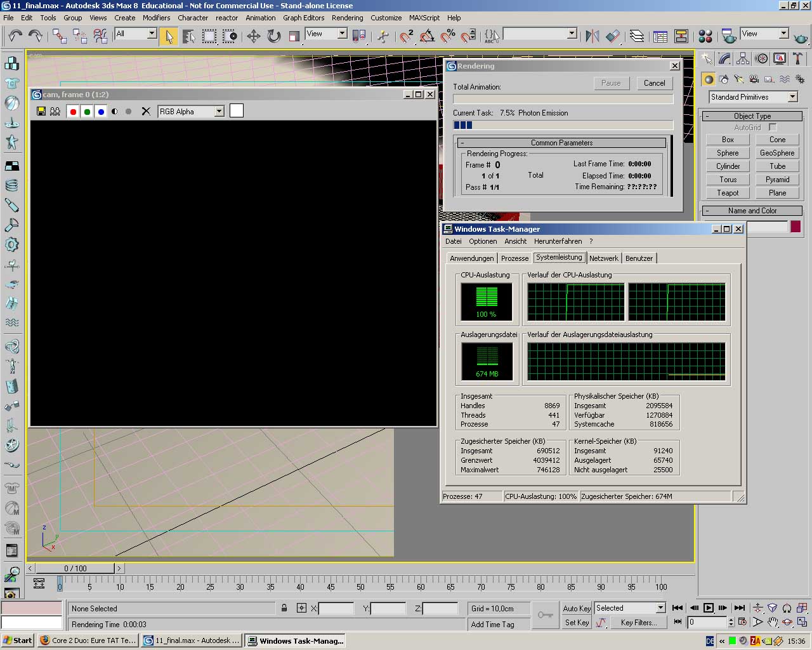Select Shapes category in Create panel
The image size is (812, 650).
[723, 79]
